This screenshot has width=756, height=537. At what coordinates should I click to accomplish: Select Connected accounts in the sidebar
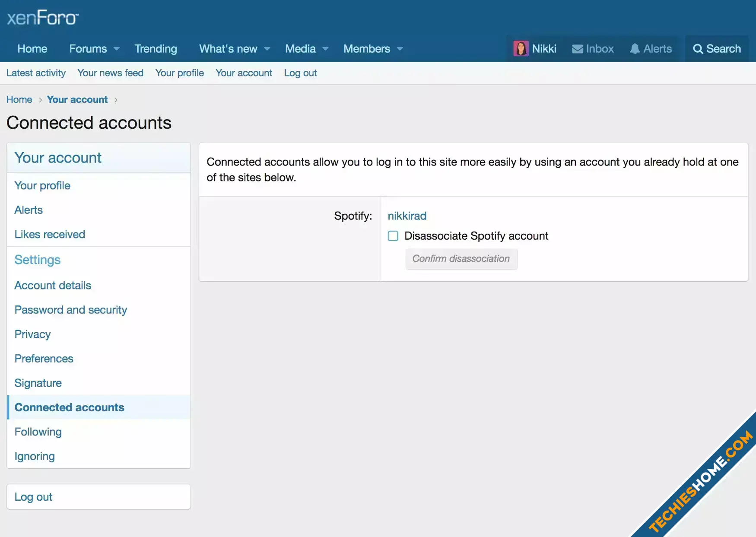(x=98, y=407)
